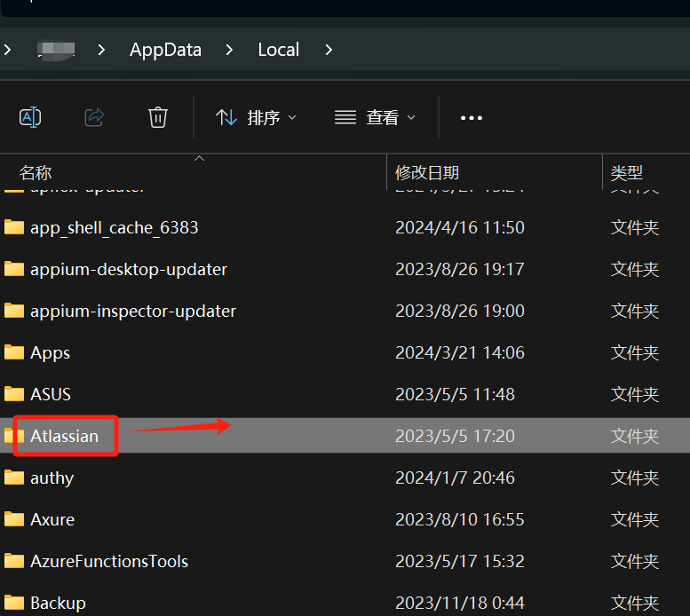Sort by the 修改日期 column header
Viewport: 690px width, 616px height.
[427, 172]
